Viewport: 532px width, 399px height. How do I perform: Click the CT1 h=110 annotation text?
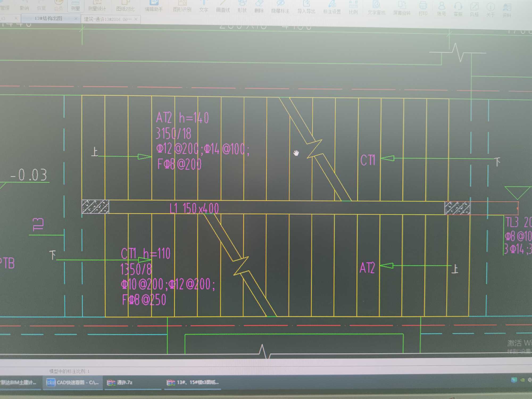pyautogui.click(x=146, y=253)
